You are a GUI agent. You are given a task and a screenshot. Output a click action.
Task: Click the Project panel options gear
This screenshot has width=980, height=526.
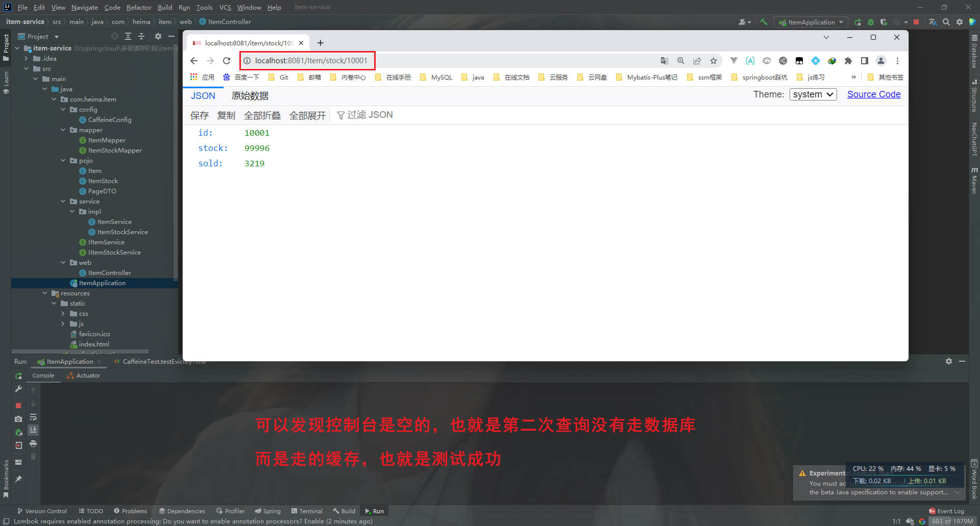158,37
